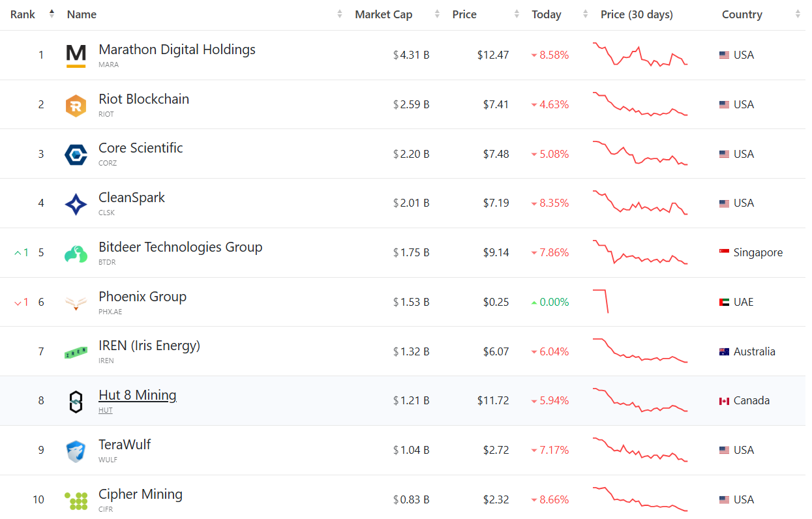Viewport: 812px width, 519px height.
Task: Click the Riot Blockchain orange logo
Action: (x=76, y=105)
